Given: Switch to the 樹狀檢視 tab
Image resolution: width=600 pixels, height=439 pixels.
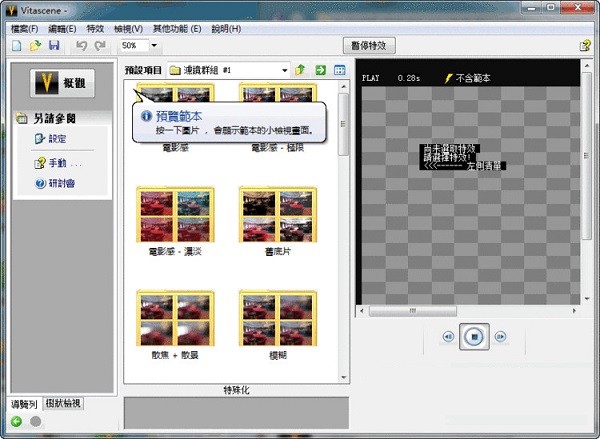Looking at the screenshot, I should point(62,404).
